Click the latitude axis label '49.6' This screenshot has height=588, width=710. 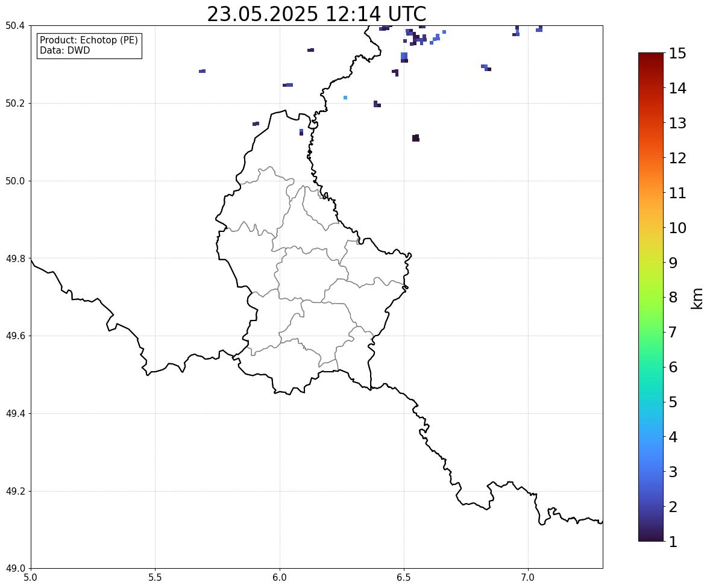coord(16,336)
